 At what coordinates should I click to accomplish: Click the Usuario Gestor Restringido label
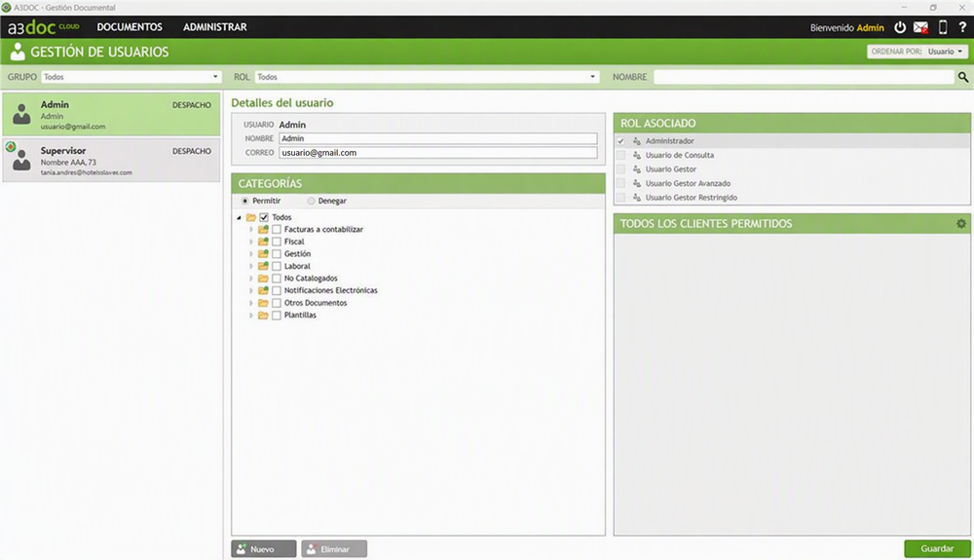(692, 198)
